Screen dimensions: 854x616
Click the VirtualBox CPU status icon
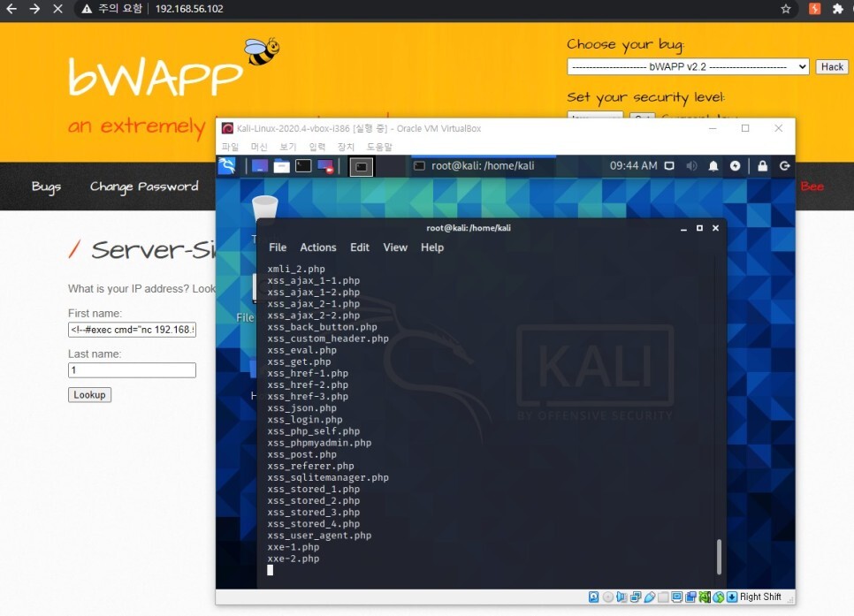(705, 597)
